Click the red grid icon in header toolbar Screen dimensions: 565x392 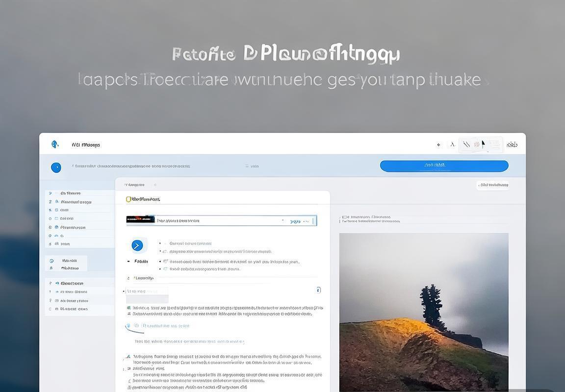477,145
